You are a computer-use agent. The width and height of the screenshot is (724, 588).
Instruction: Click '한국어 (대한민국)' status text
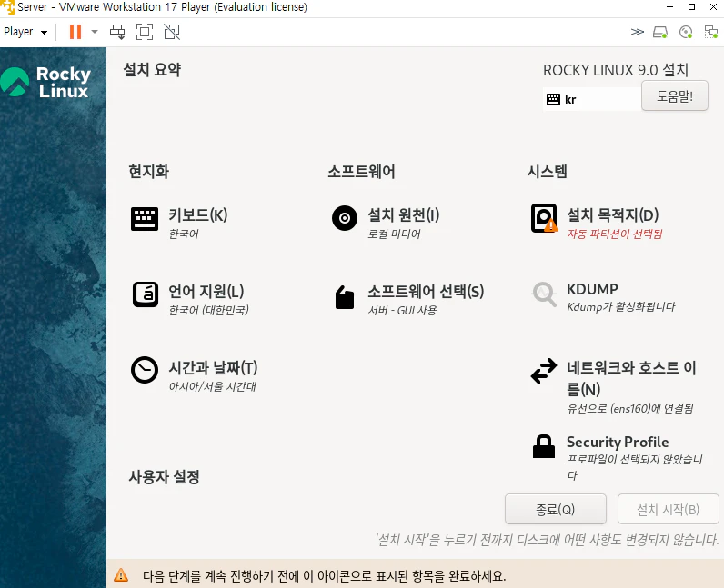click(208, 310)
